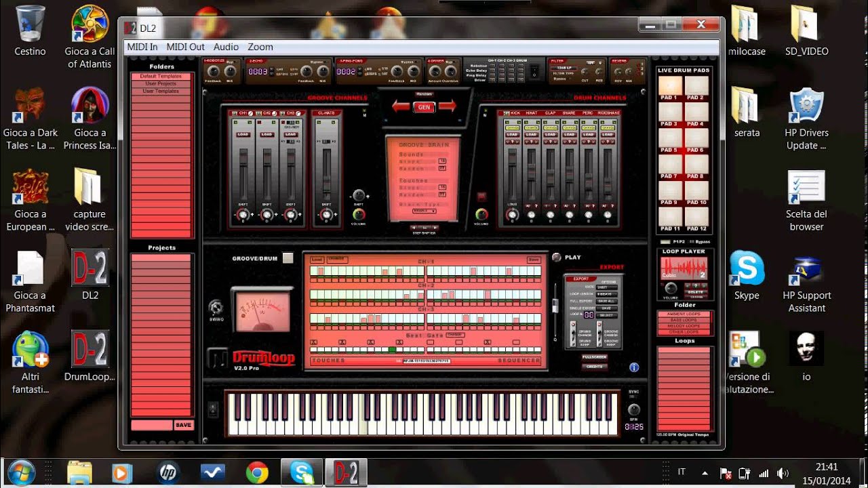Open Skype from the taskbar
Image resolution: width=868 pixels, height=488 pixels.
click(x=301, y=472)
